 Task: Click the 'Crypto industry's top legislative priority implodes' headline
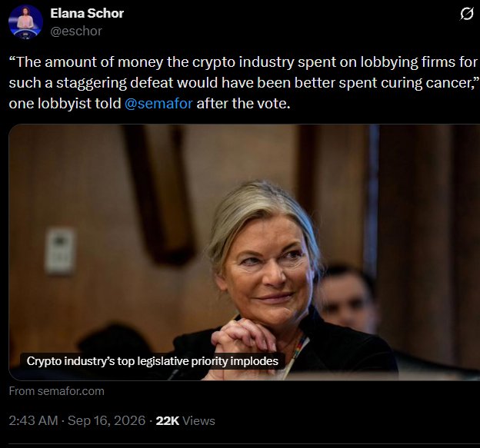152,361
